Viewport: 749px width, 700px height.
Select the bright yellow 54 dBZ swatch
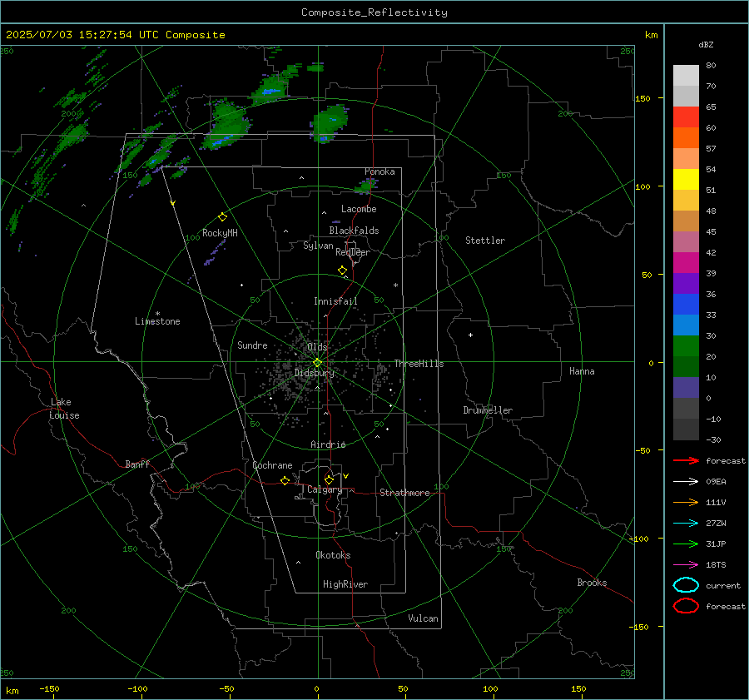pyautogui.click(x=686, y=179)
